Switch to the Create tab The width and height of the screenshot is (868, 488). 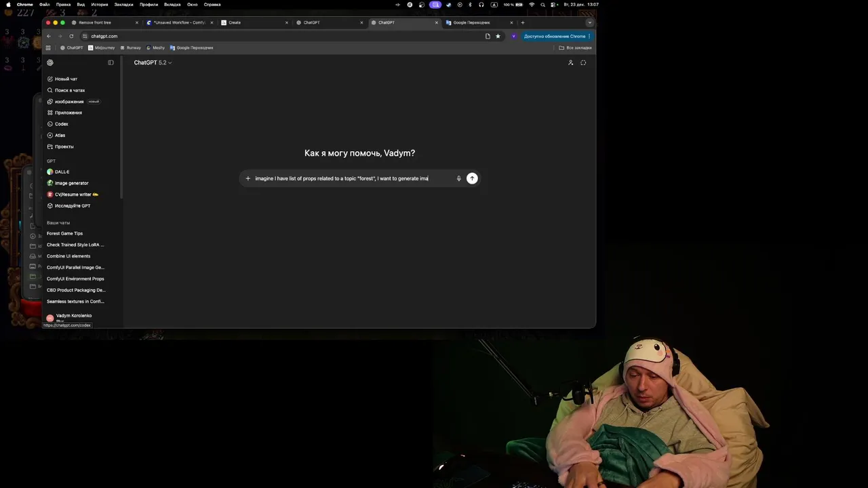(x=254, y=22)
